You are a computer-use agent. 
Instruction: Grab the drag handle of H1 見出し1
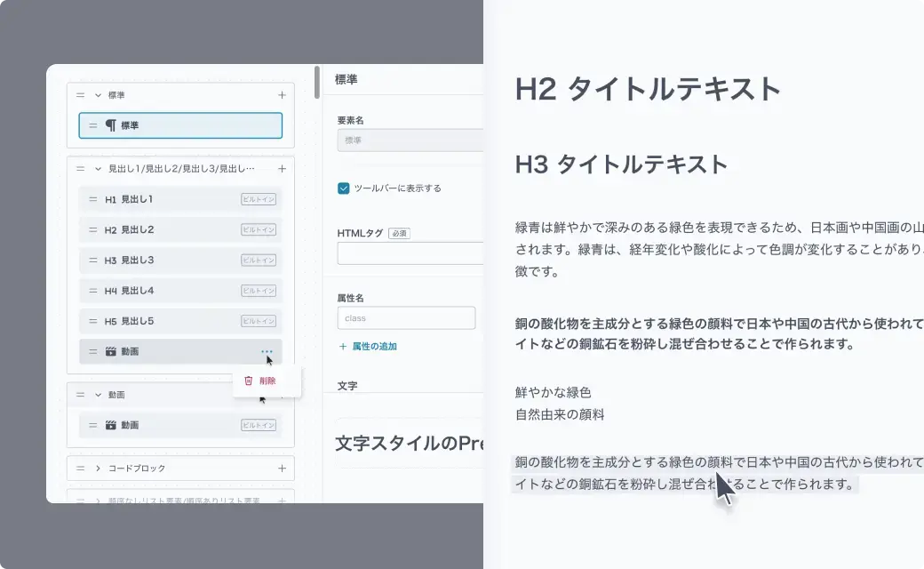[92, 200]
